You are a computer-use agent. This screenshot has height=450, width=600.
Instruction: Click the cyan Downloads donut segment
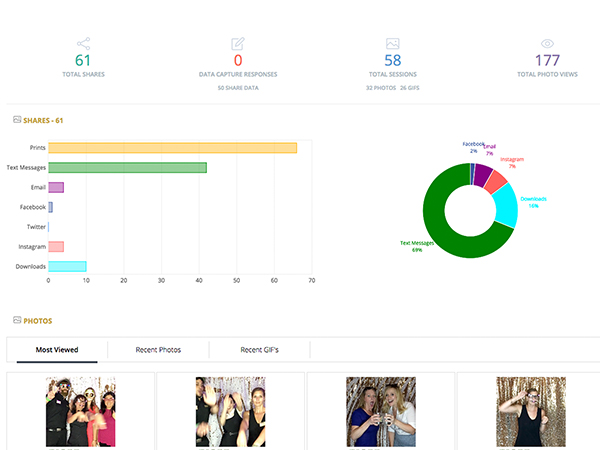point(505,206)
